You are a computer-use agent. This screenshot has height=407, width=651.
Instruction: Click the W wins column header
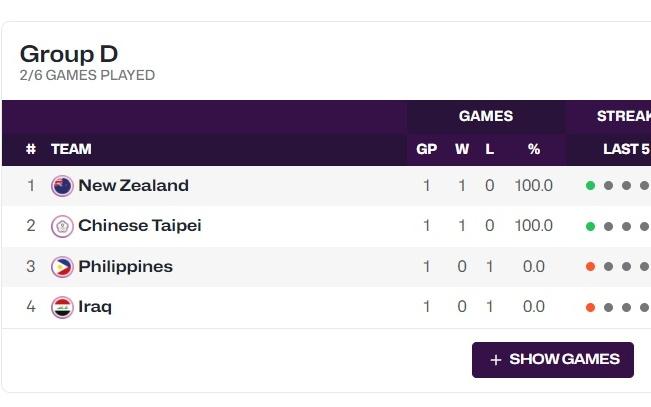pos(462,149)
